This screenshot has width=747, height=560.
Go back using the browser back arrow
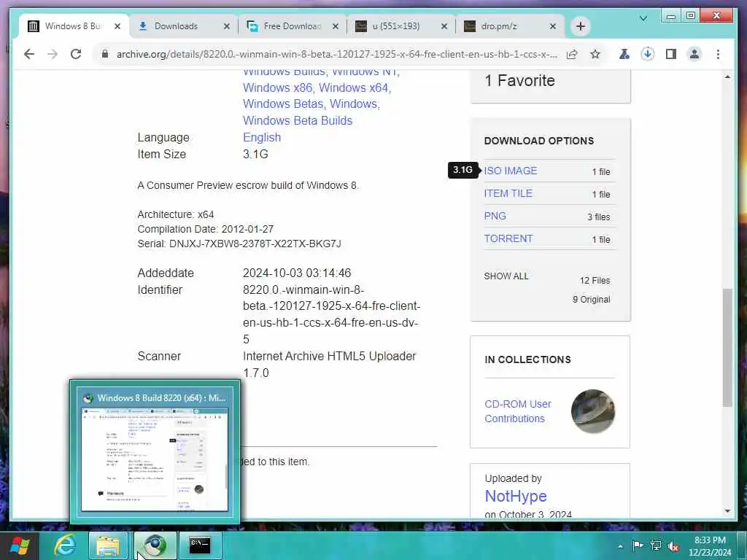tap(29, 54)
